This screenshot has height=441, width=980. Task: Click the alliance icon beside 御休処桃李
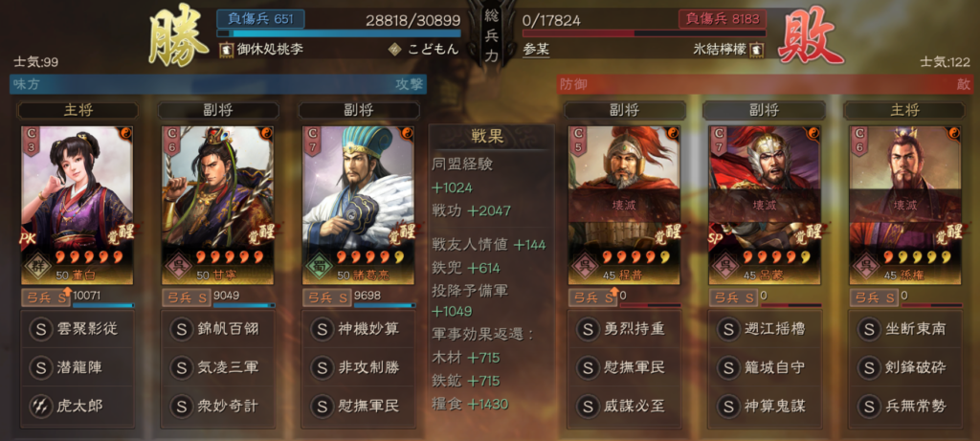point(226,50)
